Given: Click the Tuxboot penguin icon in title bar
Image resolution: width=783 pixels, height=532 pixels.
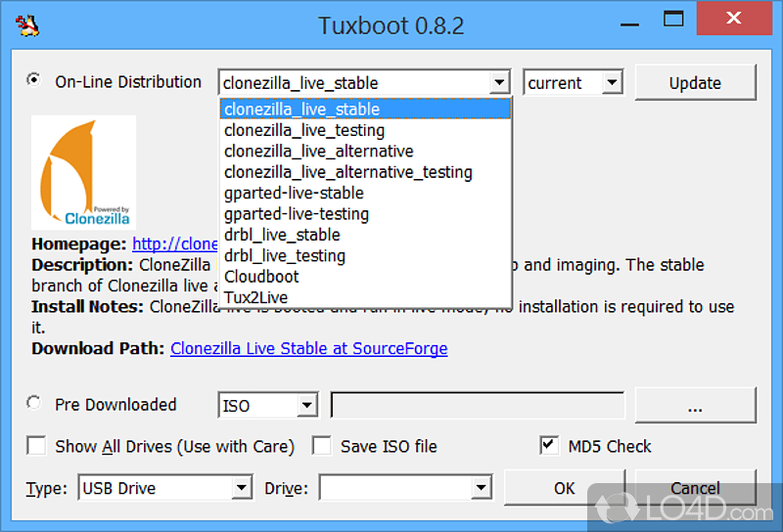Looking at the screenshot, I should coord(27,25).
